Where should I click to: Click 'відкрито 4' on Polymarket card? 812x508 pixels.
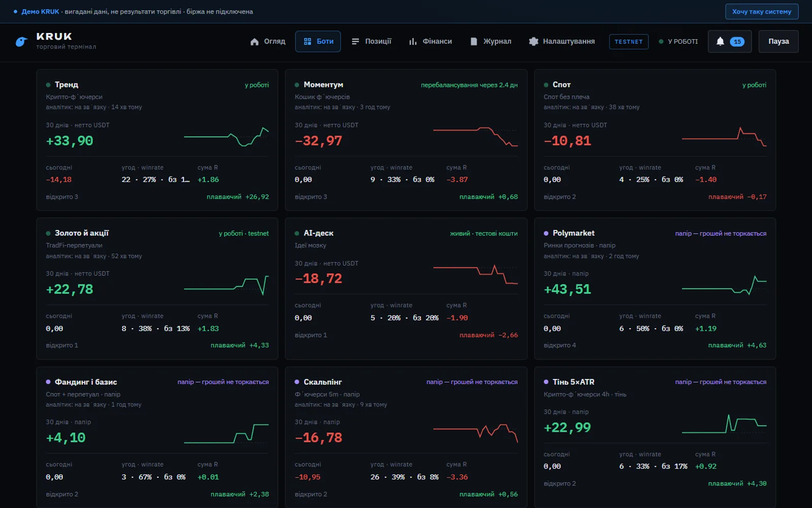(560, 345)
